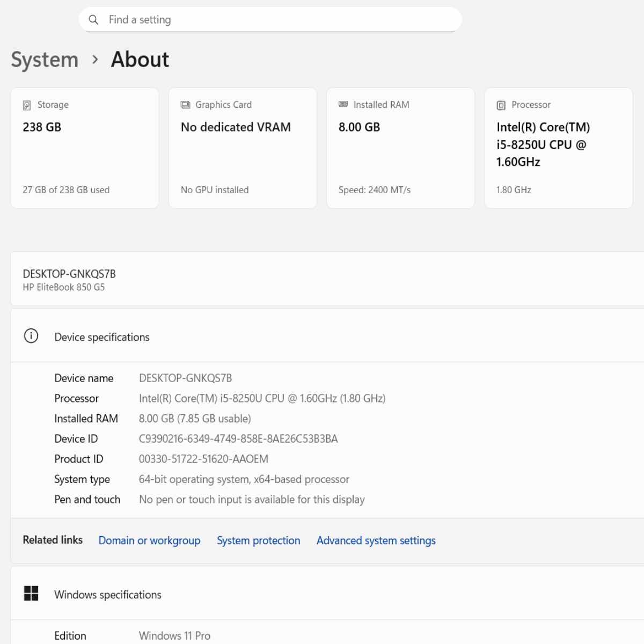Click the 'System type' label
This screenshot has width=644, height=644.
(82, 479)
